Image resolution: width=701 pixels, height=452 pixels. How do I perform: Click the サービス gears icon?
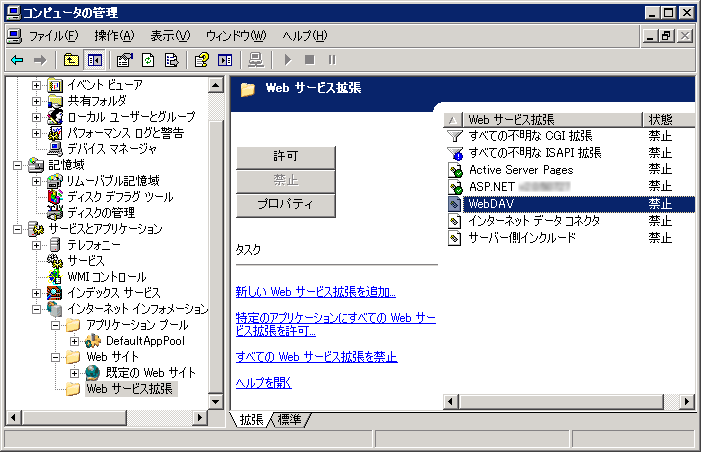coord(55,261)
